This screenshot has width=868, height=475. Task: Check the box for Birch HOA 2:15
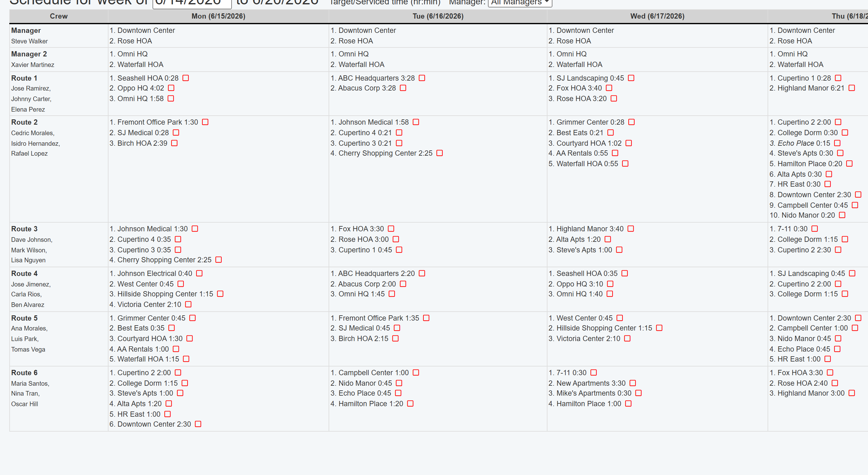[396, 339]
